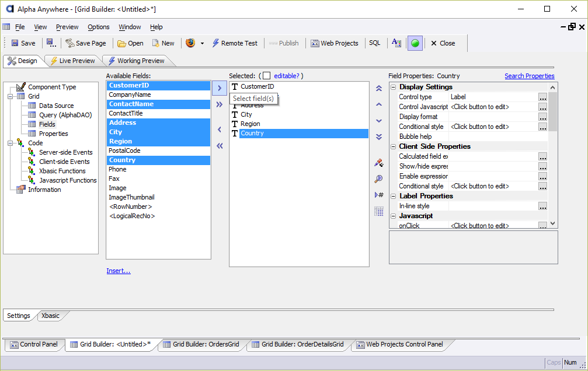The image size is (588, 371).
Task: Collapse the Javascript properties section
Action: pyautogui.click(x=394, y=216)
